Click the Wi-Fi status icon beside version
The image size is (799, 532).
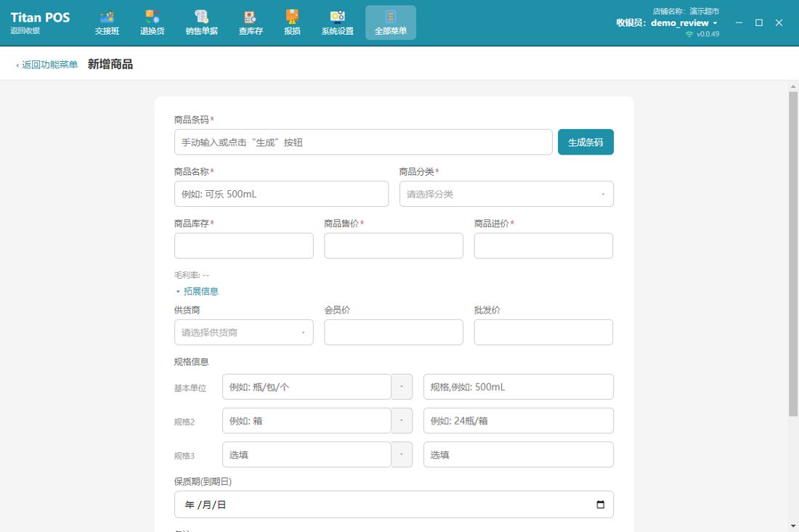pyautogui.click(x=689, y=34)
